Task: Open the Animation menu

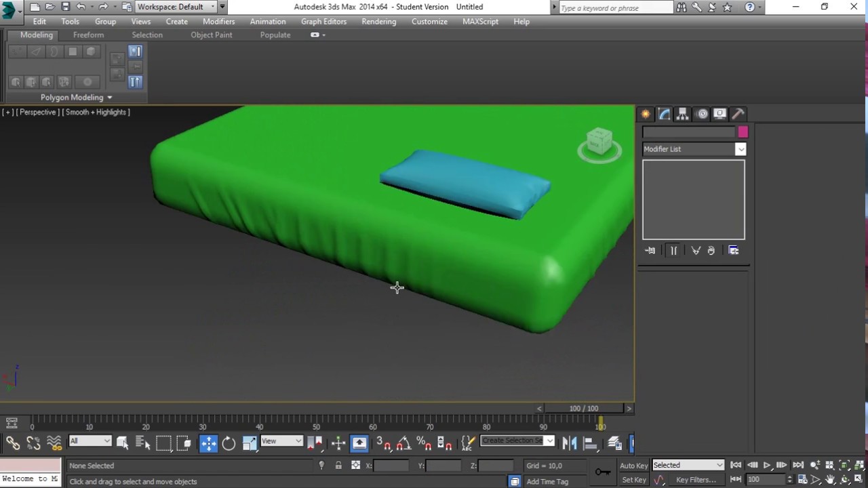Action: 268,22
